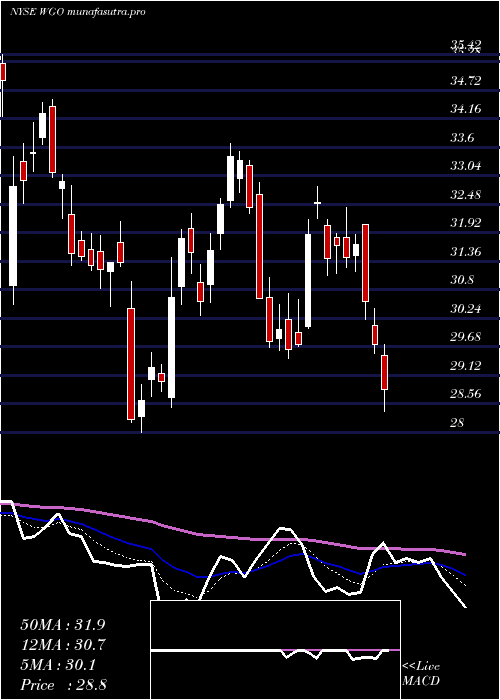Image resolution: width=500 pixels, height=700 pixels.
Task: Click the 28.56 price axis label
Action: [466, 394]
